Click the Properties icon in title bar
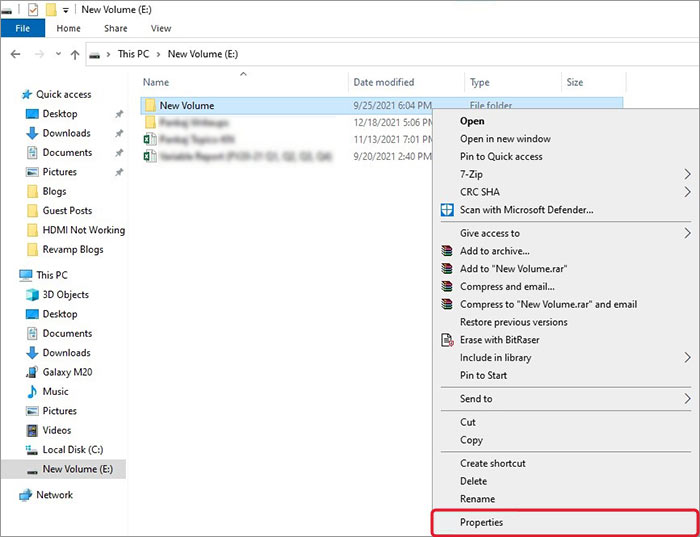 click(33, 9)
